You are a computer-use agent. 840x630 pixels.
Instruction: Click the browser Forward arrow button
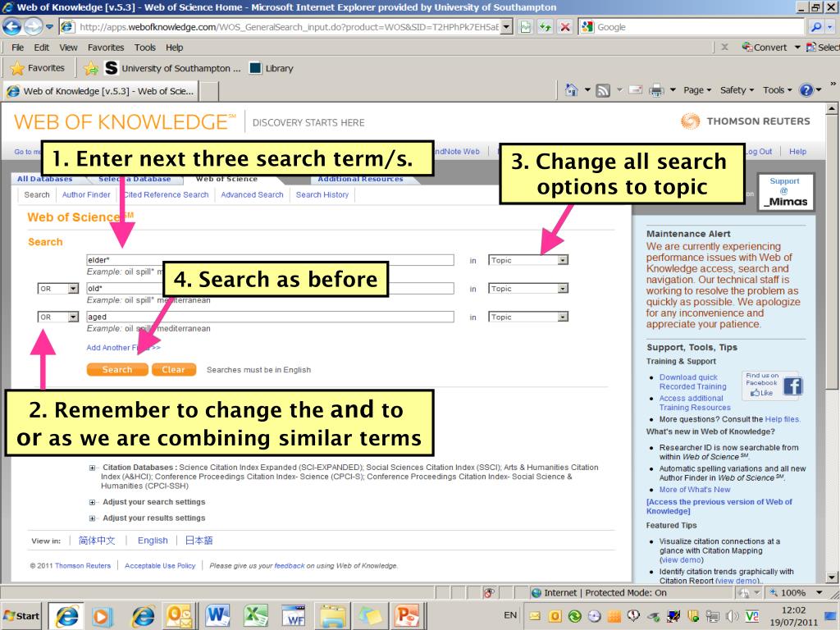click(x=33, y=26)
